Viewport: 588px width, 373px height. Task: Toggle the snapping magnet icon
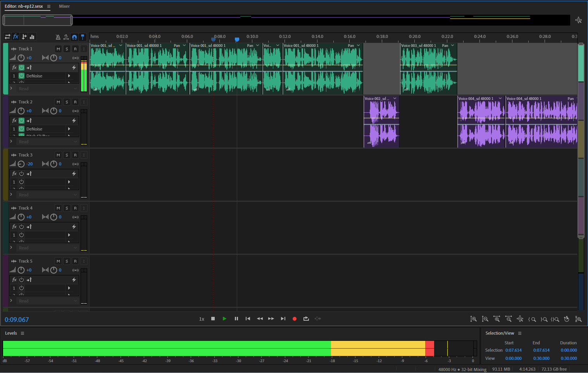(74, 37)
